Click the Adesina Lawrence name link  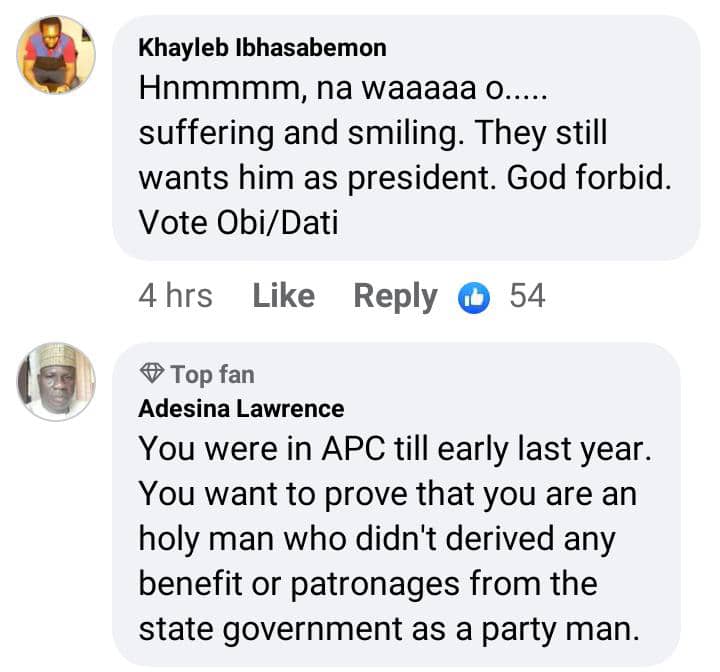click(241, 408)
